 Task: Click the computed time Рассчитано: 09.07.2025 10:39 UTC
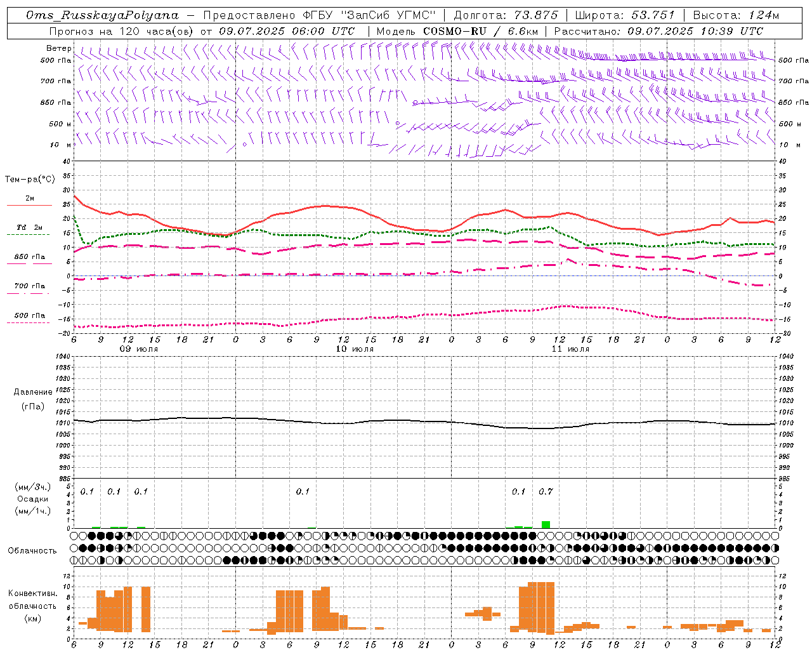coord(658,31)
